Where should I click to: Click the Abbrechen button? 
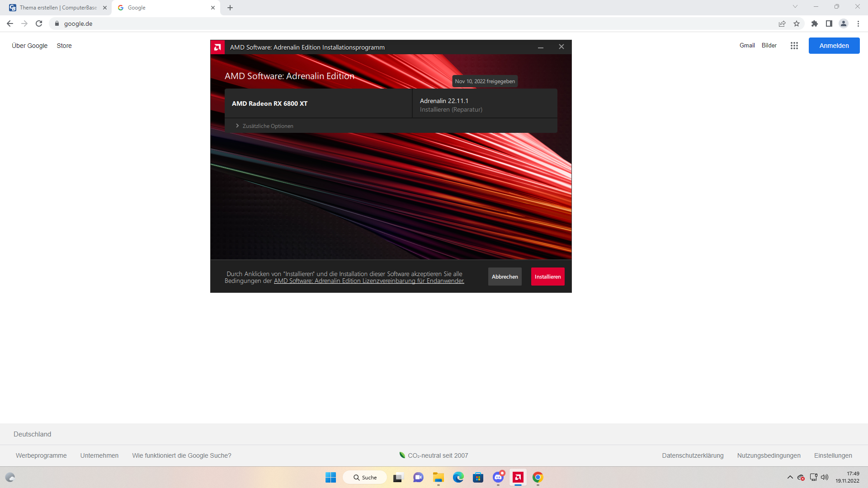point(505,277)
